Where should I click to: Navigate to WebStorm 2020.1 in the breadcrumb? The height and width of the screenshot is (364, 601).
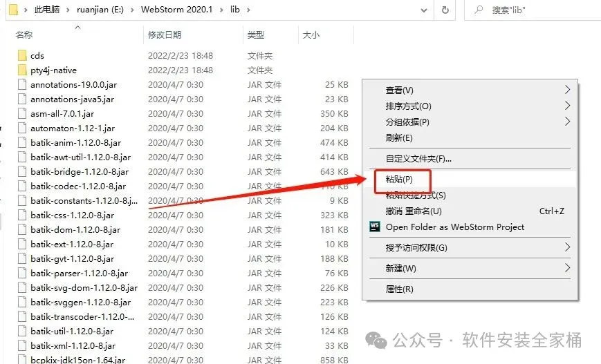tap(176, 10)
